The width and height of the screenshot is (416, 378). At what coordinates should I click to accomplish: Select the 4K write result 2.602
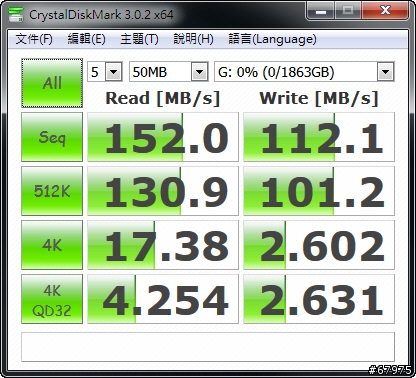pyautogui.click(x=319, y=245)
